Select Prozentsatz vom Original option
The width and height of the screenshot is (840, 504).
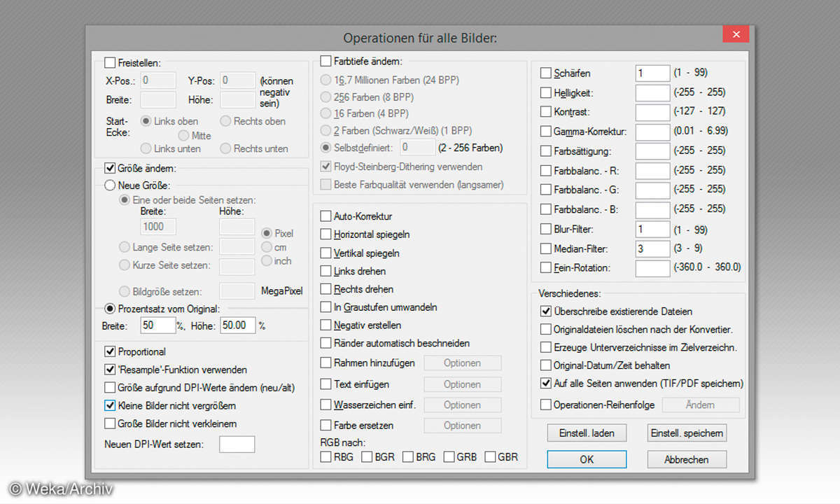(x=109, y=309)
